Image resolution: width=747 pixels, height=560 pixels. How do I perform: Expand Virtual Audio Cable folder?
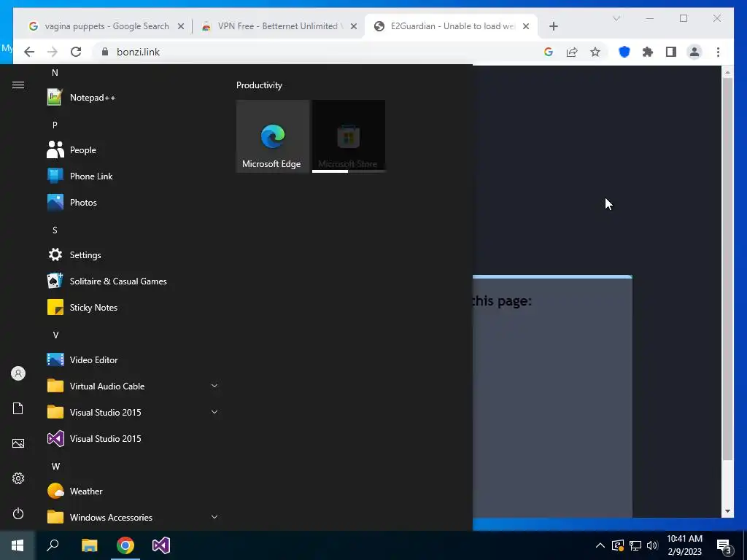click(132, 386)
